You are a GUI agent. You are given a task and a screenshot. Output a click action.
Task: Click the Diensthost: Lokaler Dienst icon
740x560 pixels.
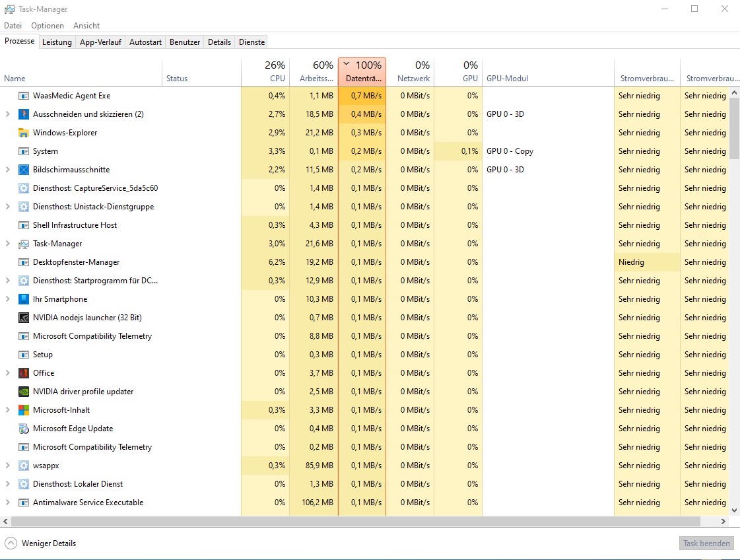[24, 484]
